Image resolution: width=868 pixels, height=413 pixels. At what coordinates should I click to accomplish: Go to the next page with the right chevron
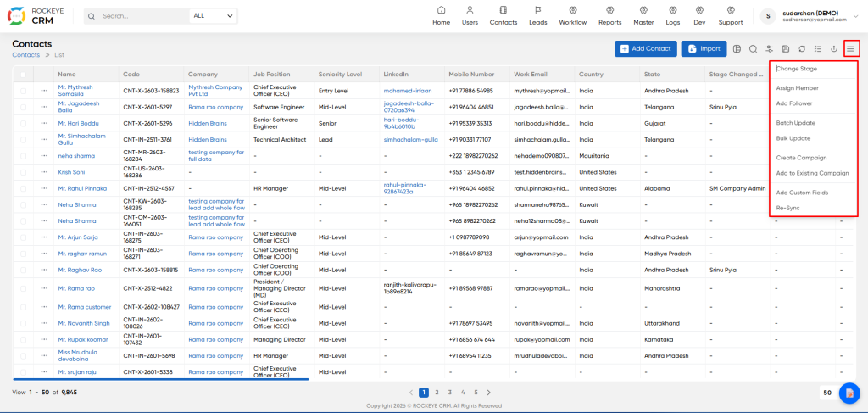click(x=489, y=393)
